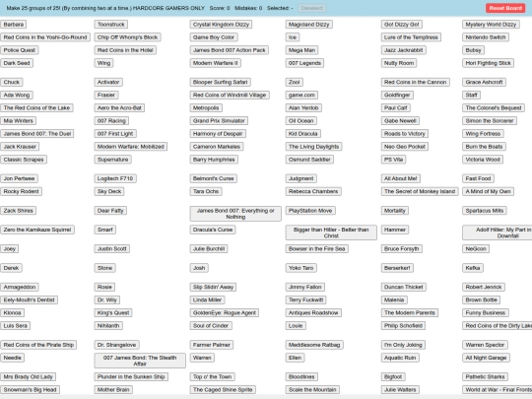
Task: Choose the Game Boy Color tile
Action: point(214,37)
